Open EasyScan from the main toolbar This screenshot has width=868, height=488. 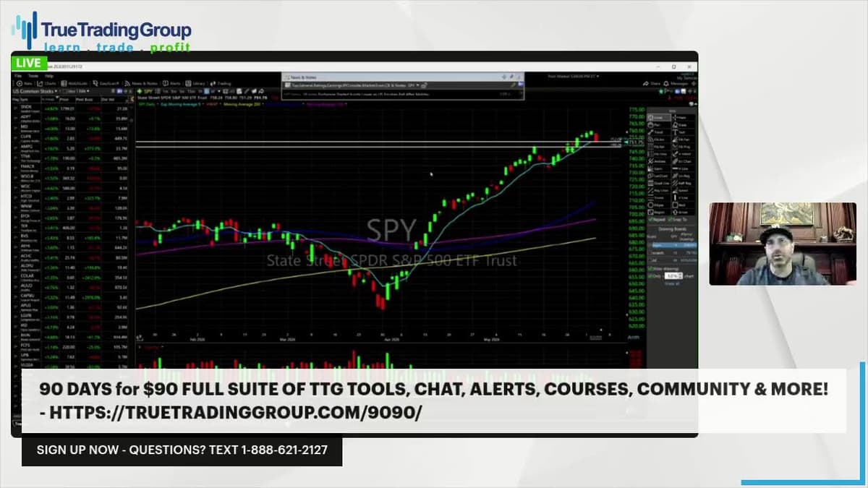pyautogui.click(x=106, y=83)
